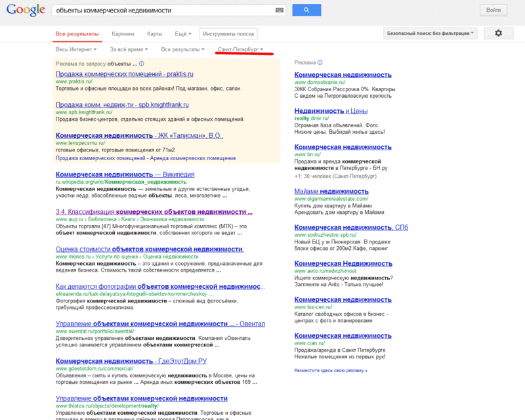Image resolution: width=525 pixels, height=420 pixels.
Task: Open 'Оценка стоимости объектов коммерческой недвижимости' result
Action: 150,249
